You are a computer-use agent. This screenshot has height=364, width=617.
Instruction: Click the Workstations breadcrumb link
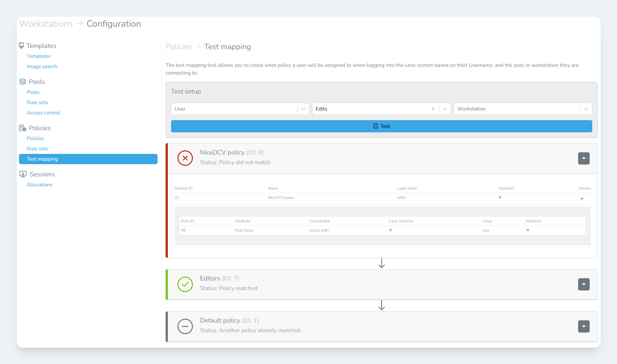coord(46,24)
